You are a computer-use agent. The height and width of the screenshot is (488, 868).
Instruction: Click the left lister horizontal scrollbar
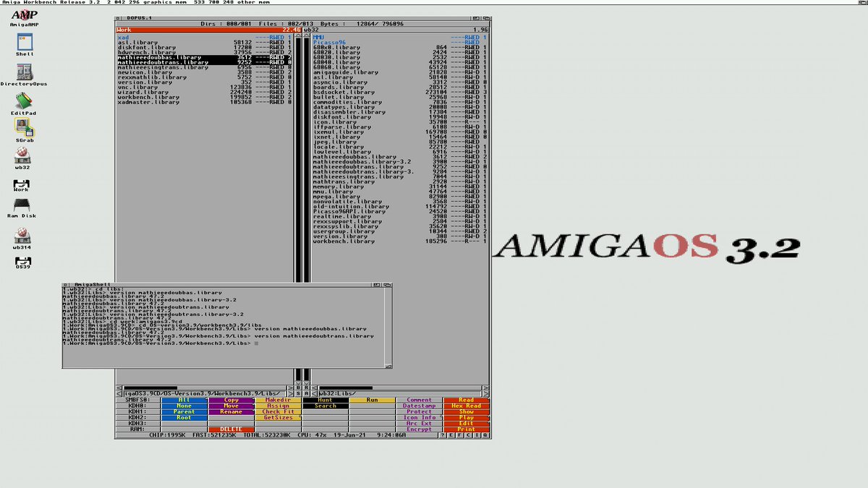tap(205, 388)
